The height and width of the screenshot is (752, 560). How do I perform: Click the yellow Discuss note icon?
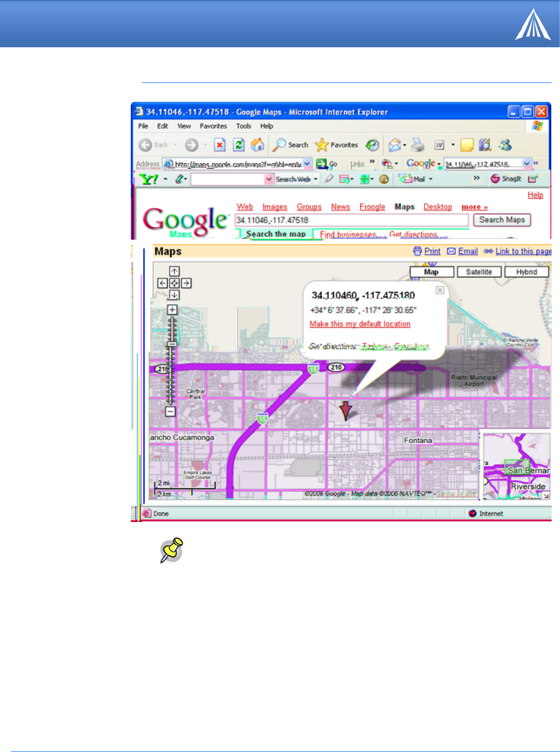point(467,145)
